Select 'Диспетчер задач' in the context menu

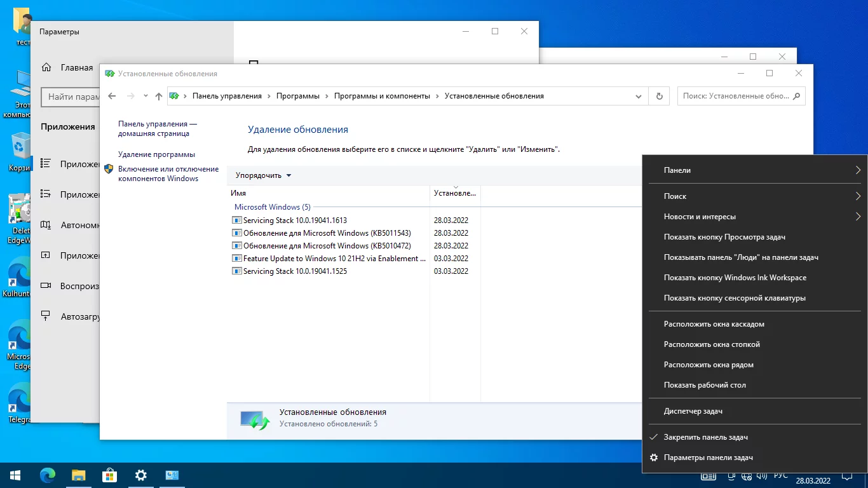pyautogui.click(x=693, y=411)
